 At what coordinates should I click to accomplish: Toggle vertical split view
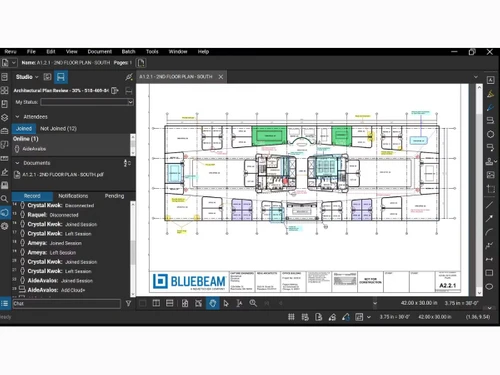(156, 303)
